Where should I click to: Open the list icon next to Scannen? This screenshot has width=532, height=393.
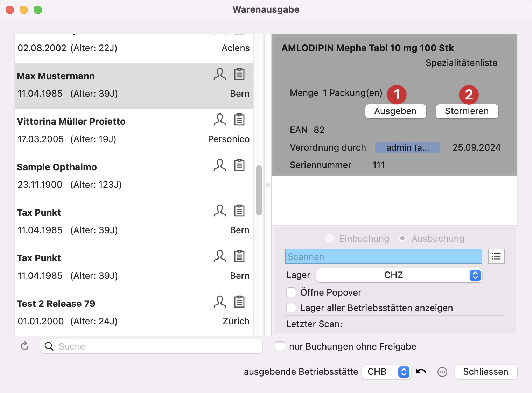pos(496,256)
